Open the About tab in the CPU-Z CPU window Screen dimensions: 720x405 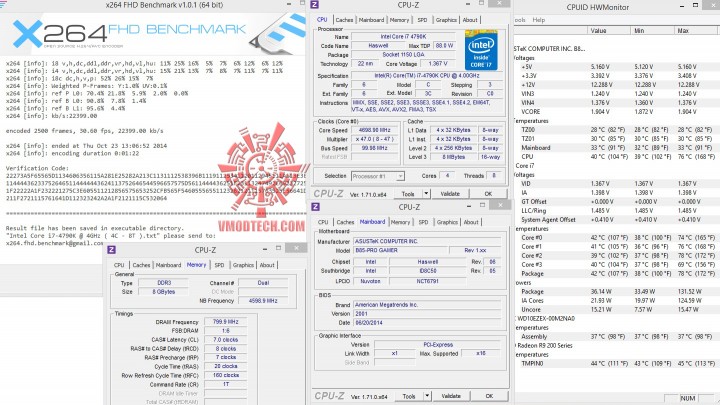tap(470, 20)
